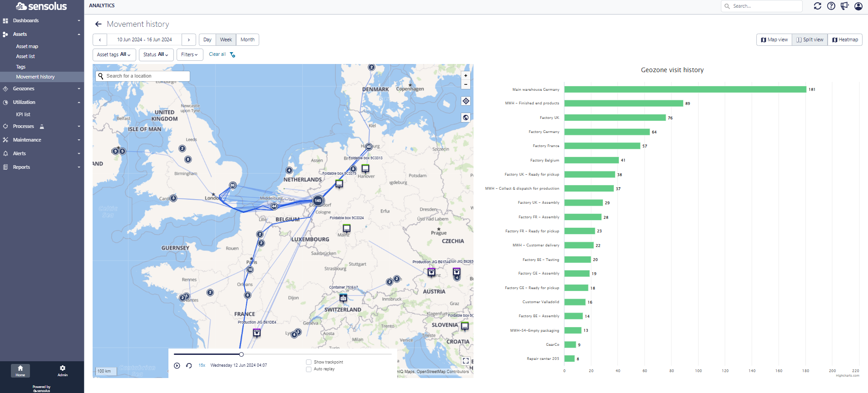
Task: Open the date range 10 Jun 2024 - 16 Jun 2024
Action: tap(144, 40)
